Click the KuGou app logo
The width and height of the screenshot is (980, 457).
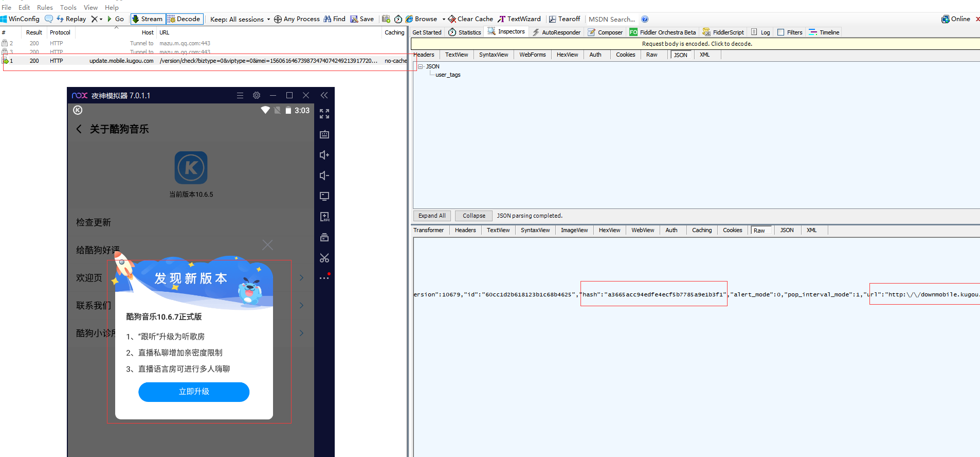point(191,168)
